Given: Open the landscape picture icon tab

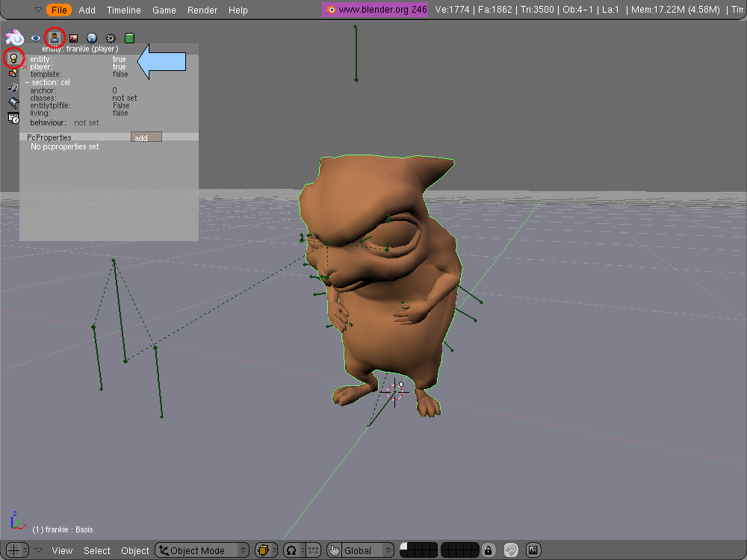Looking at the screenshot, I should 73,38.
